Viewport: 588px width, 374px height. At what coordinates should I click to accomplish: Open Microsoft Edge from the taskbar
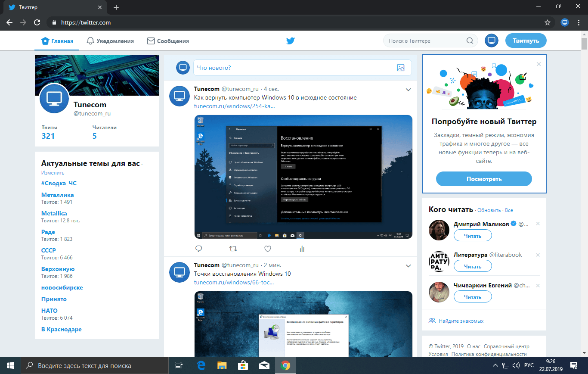[x=201, y=365]
